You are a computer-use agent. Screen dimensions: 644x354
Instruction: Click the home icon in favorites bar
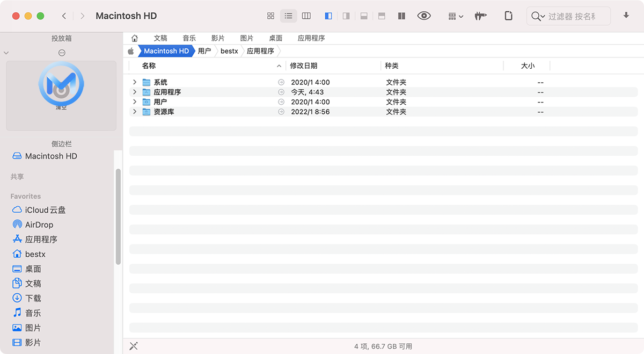(135, 38)
